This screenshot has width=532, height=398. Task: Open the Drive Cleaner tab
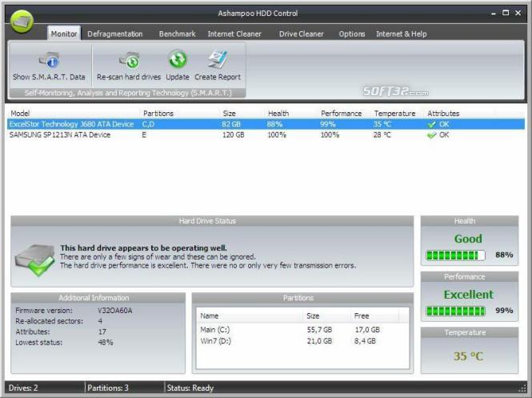pos(302,34)
